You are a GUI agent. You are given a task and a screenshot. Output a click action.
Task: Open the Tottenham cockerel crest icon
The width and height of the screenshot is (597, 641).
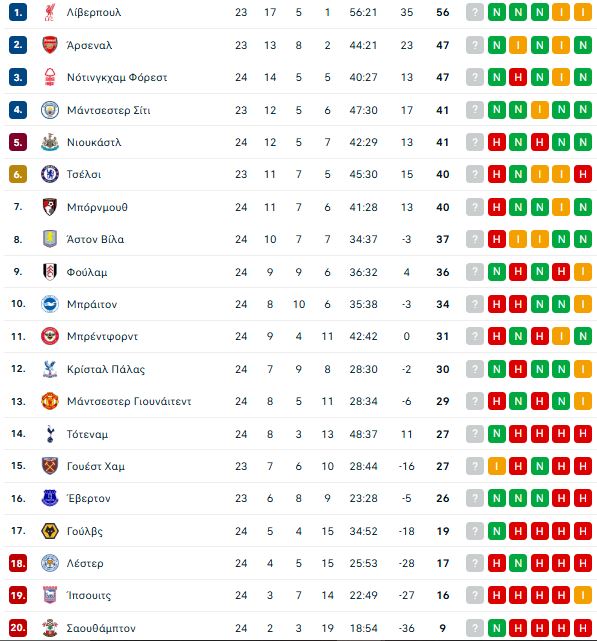coord(50,434)
